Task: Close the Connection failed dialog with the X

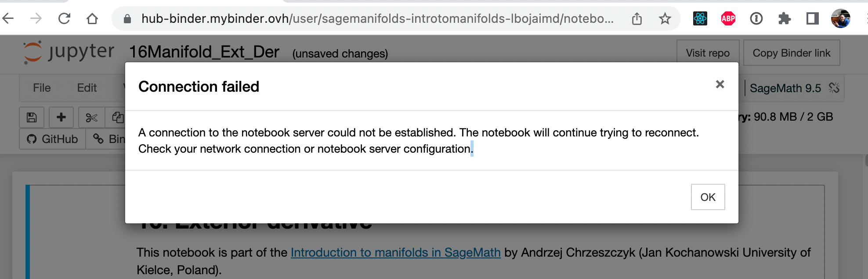Action: click(x=720, y=85)
